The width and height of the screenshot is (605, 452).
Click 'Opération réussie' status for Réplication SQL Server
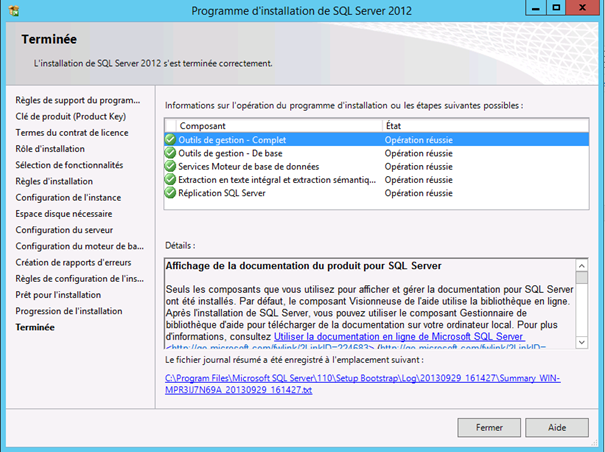tap(418, 193)
